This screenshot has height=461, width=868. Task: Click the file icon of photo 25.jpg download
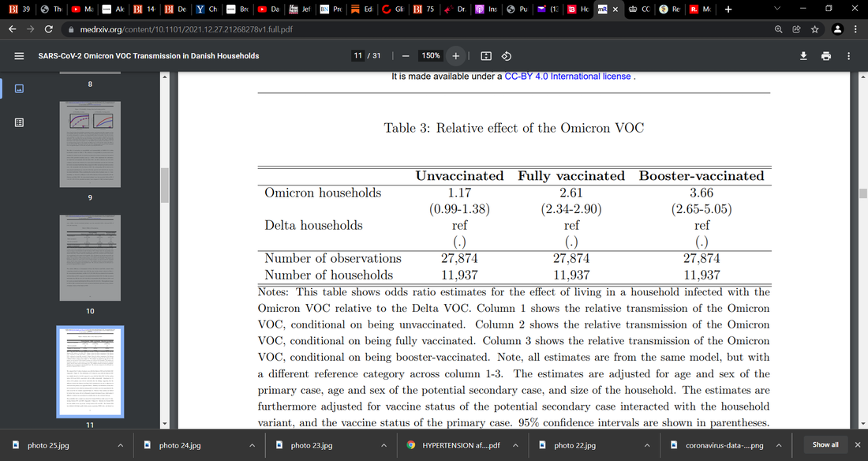16,445
